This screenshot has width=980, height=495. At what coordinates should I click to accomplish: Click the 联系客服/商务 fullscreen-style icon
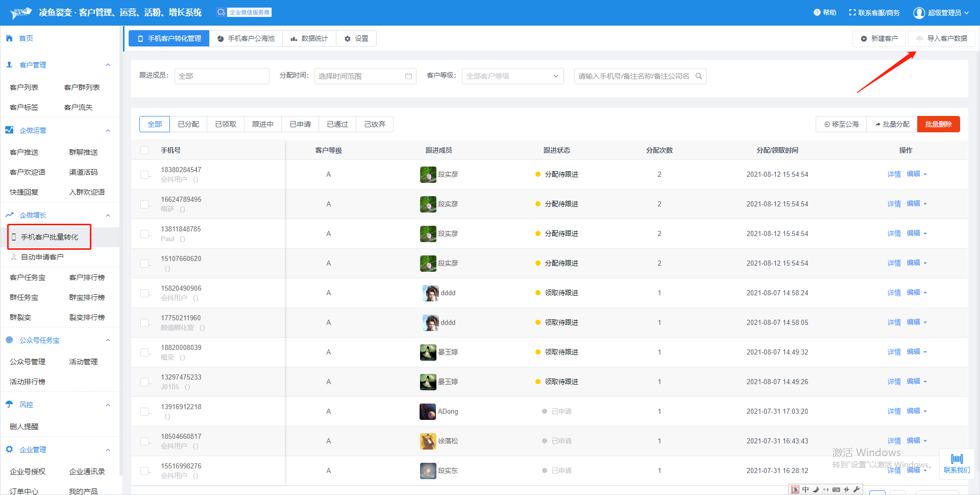[852, 12]
